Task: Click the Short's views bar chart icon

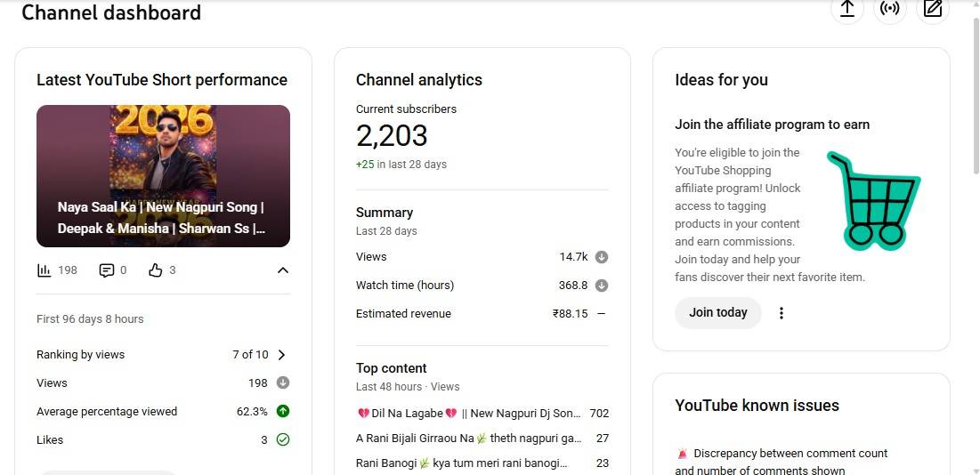Action: pyautogui.click(x=45, y=270)
